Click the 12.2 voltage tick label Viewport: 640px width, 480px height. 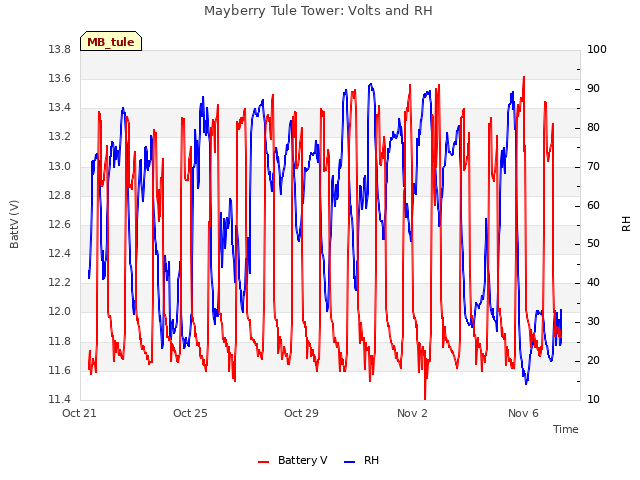tap(60, 282)
